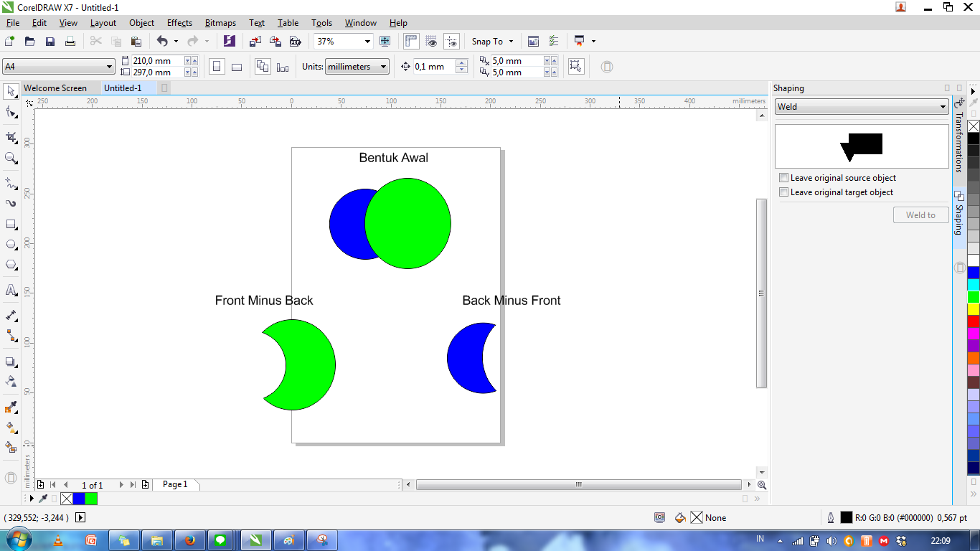Image resolution: width=980 pixels, height=551 pixels.
Task: Click the Page 1 navigation tab
Action: (174, 484)
